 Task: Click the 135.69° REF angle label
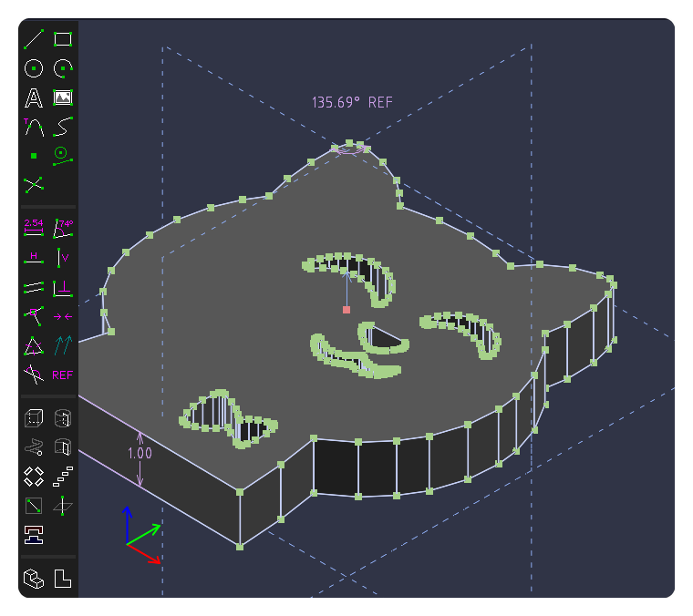tap(352, 103)
